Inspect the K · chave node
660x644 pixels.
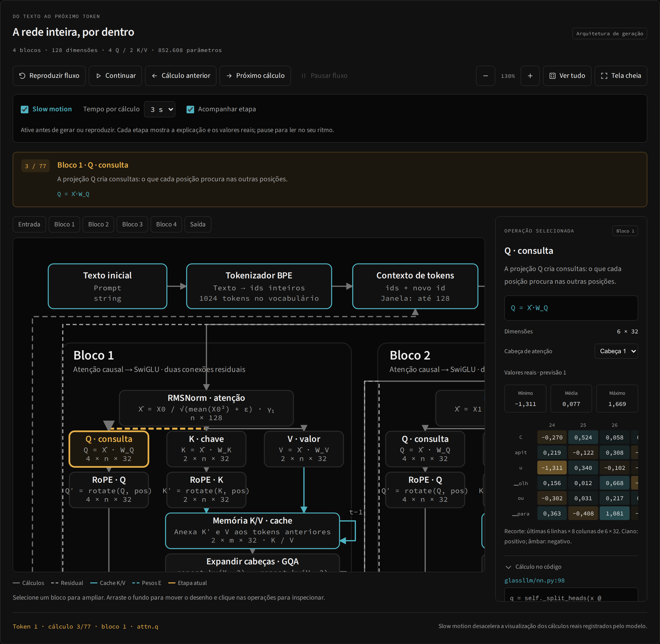206,449
